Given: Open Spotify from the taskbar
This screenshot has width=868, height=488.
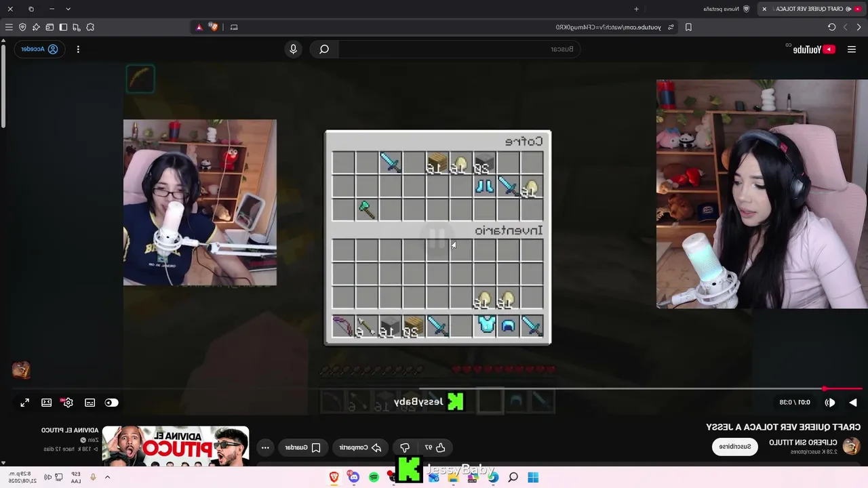Looking at the screenshot, I should [x=374, y=477].
